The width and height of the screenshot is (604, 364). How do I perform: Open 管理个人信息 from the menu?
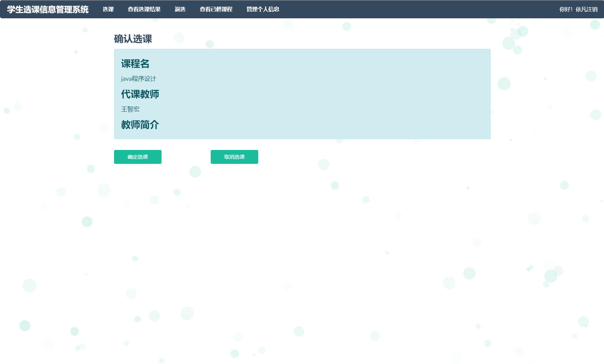[263, 9]
